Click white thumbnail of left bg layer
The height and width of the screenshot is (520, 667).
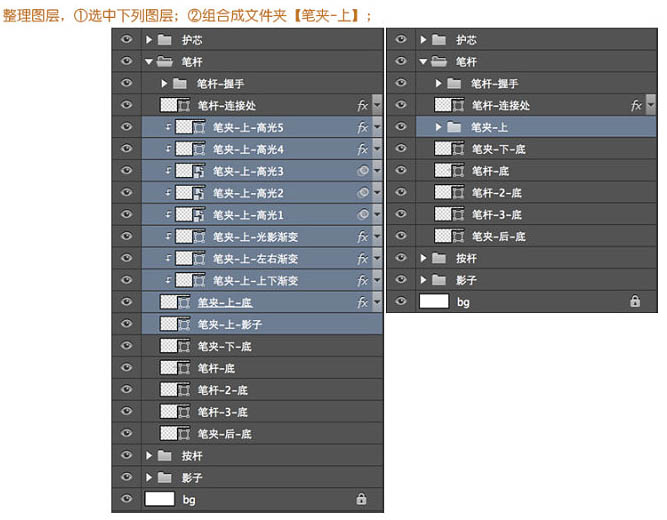click(x=160, y=499)
